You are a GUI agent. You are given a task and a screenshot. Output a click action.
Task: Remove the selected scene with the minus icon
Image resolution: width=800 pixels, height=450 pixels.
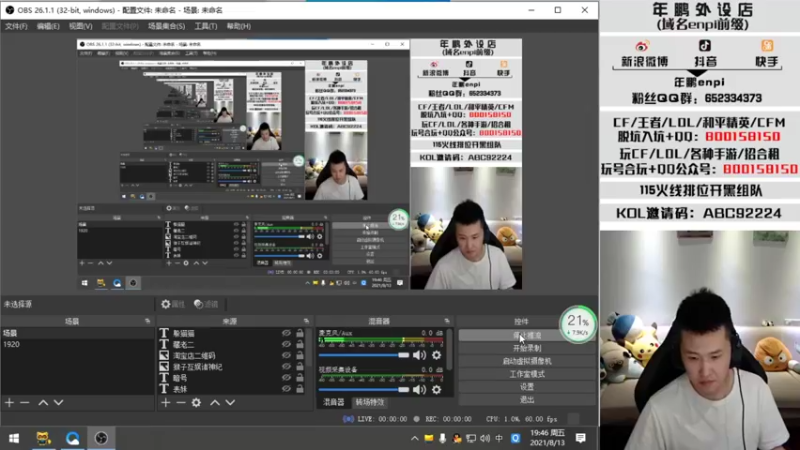point(24,403)
